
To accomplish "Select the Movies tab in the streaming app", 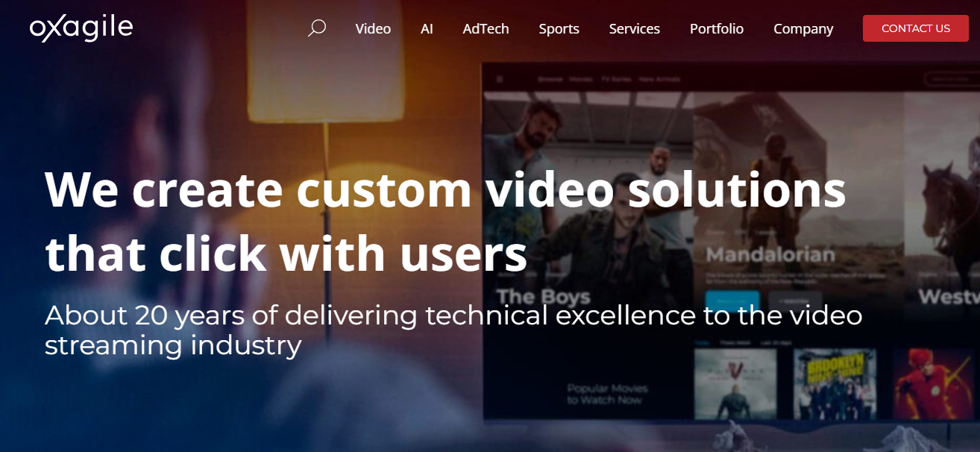I will (580, 78).
